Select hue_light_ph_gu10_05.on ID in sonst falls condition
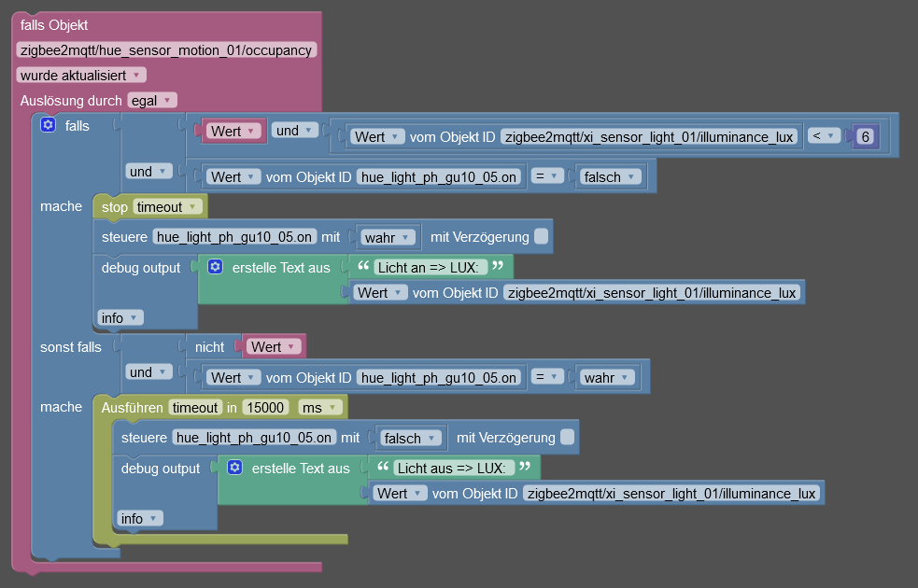This screenshot has width=918, height=588. 439,377
